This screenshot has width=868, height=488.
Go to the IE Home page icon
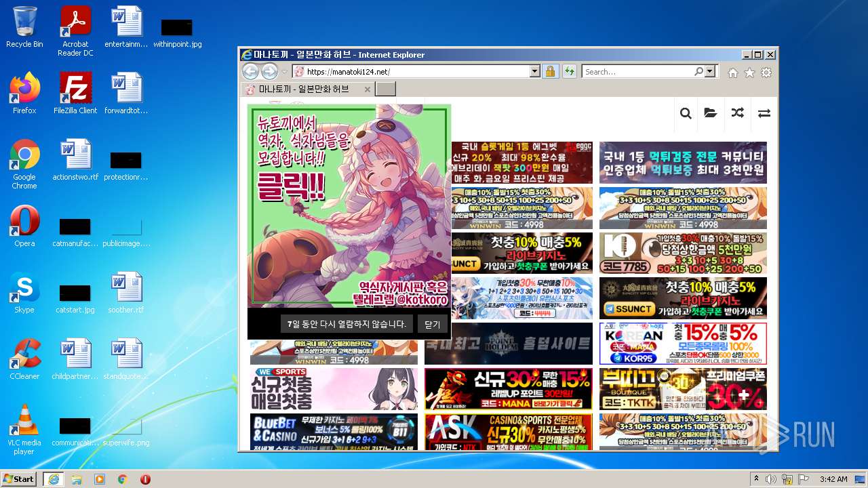(x=733, y=73)
